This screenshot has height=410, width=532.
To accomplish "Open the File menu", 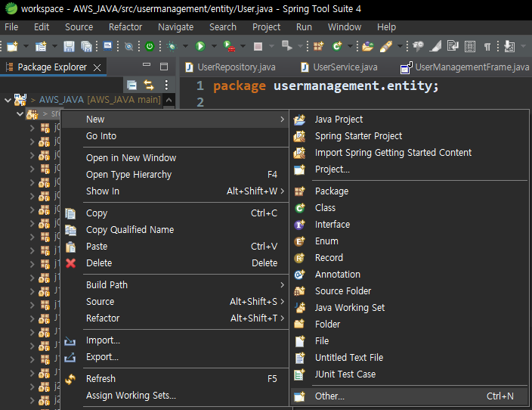I will (11, 27).
